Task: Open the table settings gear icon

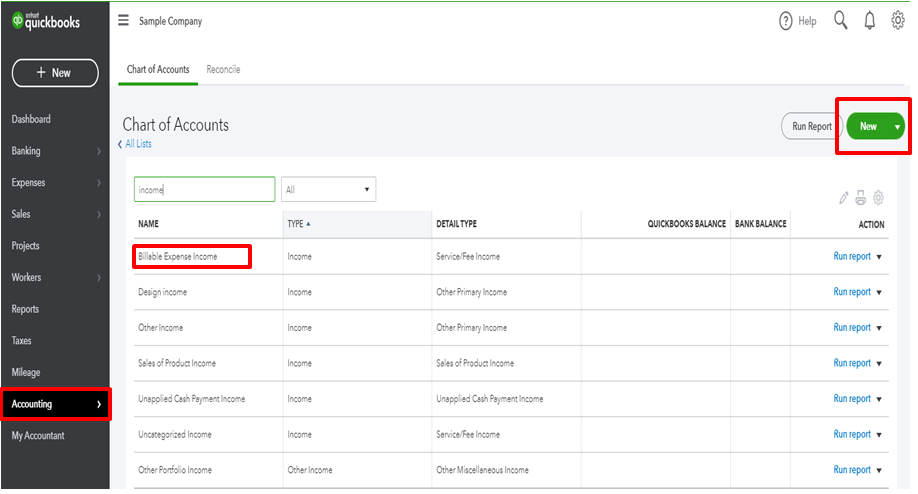Action: (x=879, y=198)
